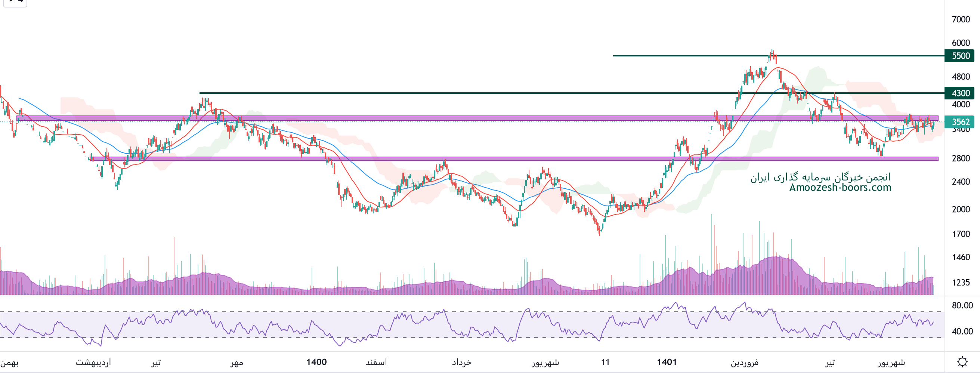Image resolution: width=980 pixels, height=373 pixels.
Task: Click the 5500 price level label
Action: click(x=960, y=56)
